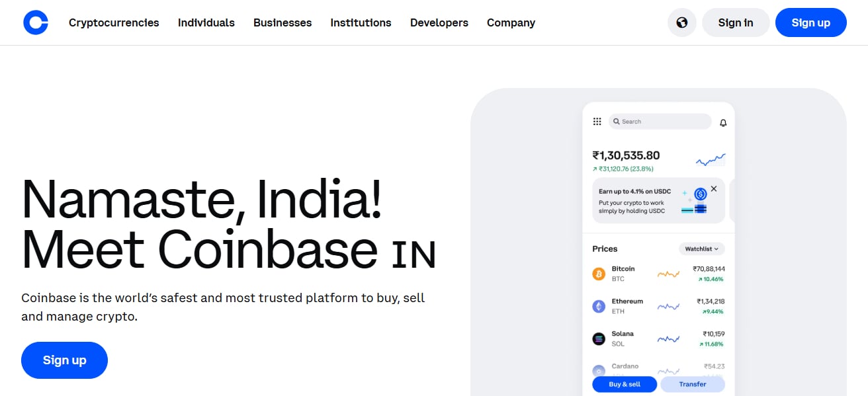Open the Cryptocurrencies menu
This screenshot has height=396, width=868.
(114, 22)
